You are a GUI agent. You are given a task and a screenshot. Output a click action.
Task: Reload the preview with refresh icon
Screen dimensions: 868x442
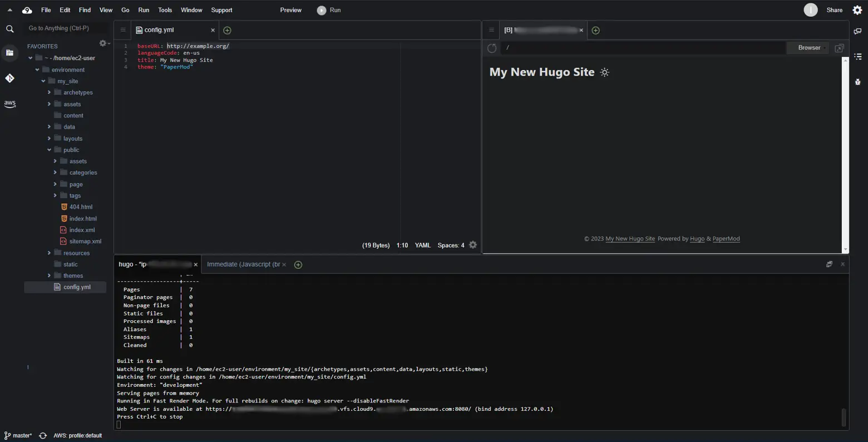492,48
